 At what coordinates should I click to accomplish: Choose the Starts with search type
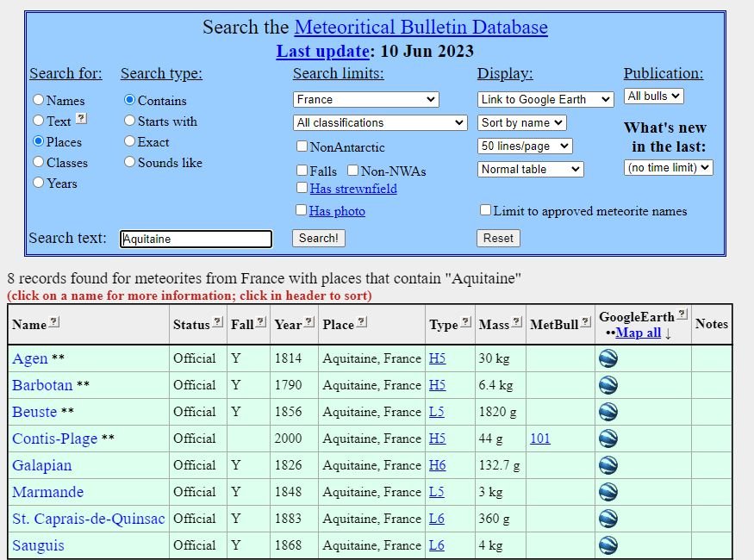pyautogui.click(x=130, y=121)
